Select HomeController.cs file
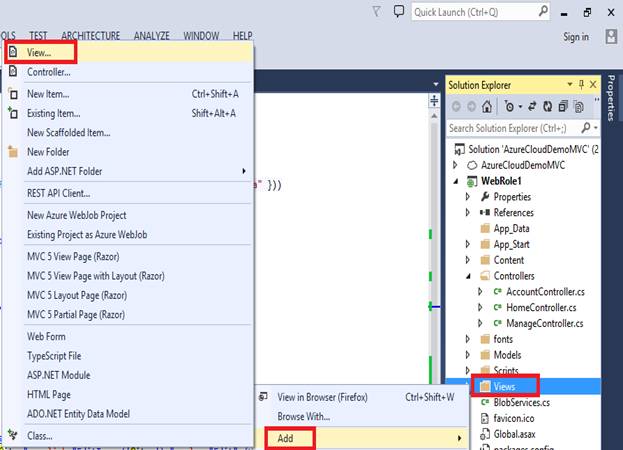623x450 pixels. 541,307
